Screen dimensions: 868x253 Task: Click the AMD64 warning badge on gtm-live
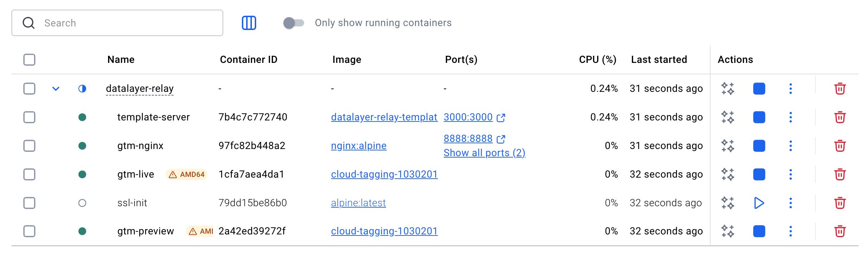(x=187, y=174)
